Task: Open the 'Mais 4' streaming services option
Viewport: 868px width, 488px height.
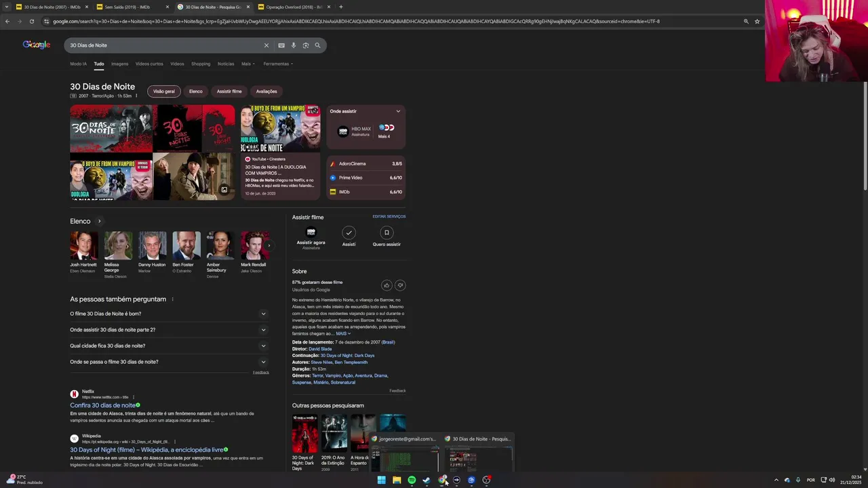Action: [x=385, y=131]
